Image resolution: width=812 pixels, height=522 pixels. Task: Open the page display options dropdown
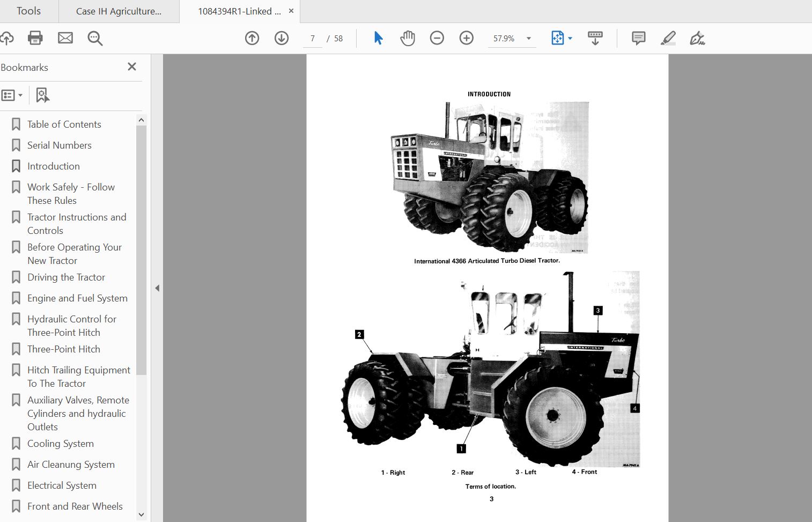[x=561, y=38]
